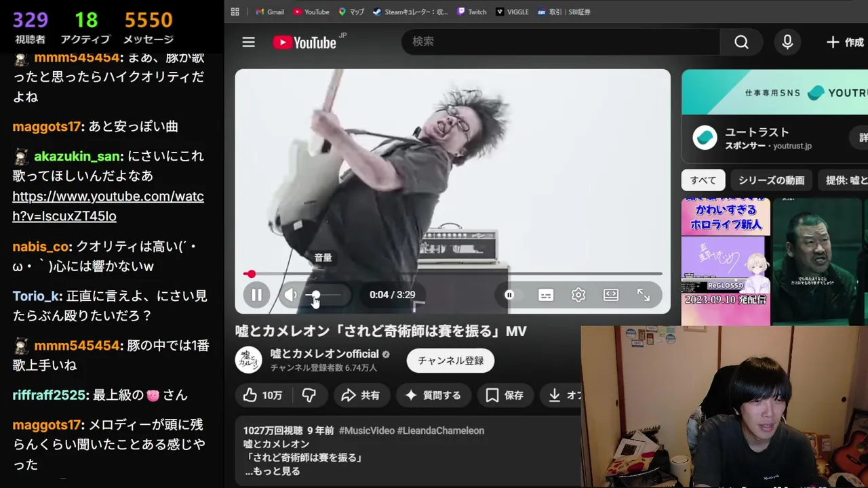This screenshot has height=488, width=868.
Task: Open the 嘘とカメレオンofficial channel avatar
Action: [x=248, y=360]
